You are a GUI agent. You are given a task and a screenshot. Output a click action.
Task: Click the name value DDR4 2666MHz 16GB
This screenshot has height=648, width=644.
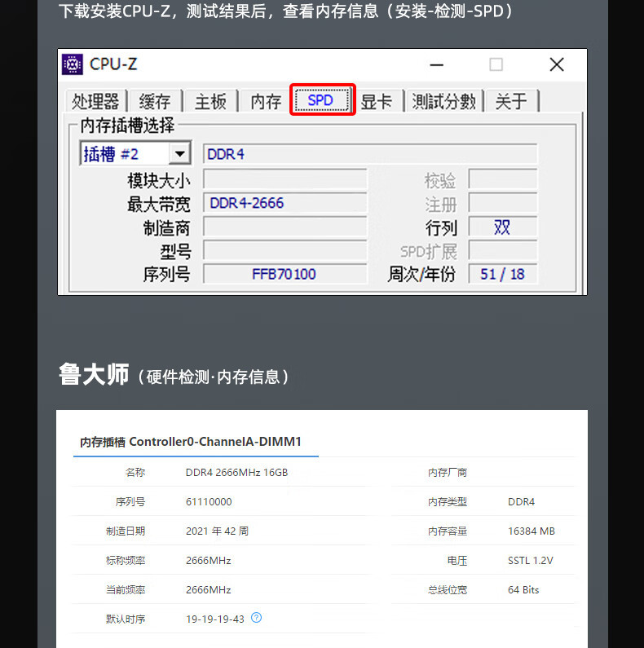pyautogui.click(x=237, y=473)
